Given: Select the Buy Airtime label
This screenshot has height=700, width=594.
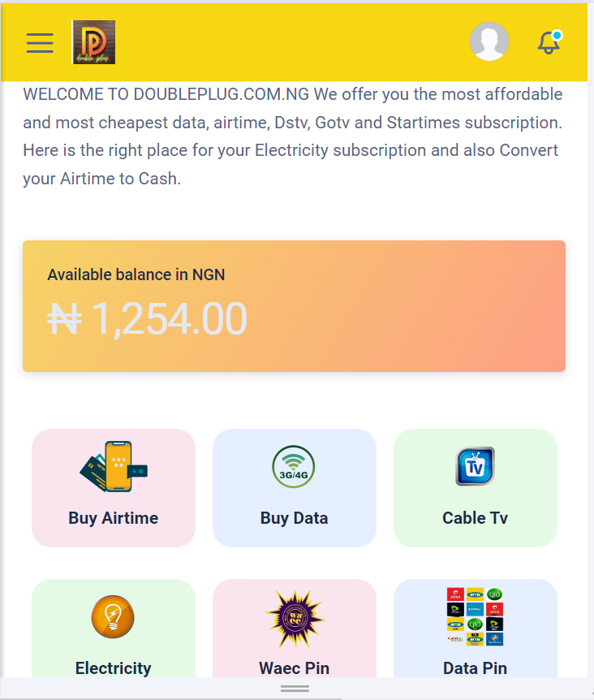Looking at the screenshot, I should click(x=114, y=518).
